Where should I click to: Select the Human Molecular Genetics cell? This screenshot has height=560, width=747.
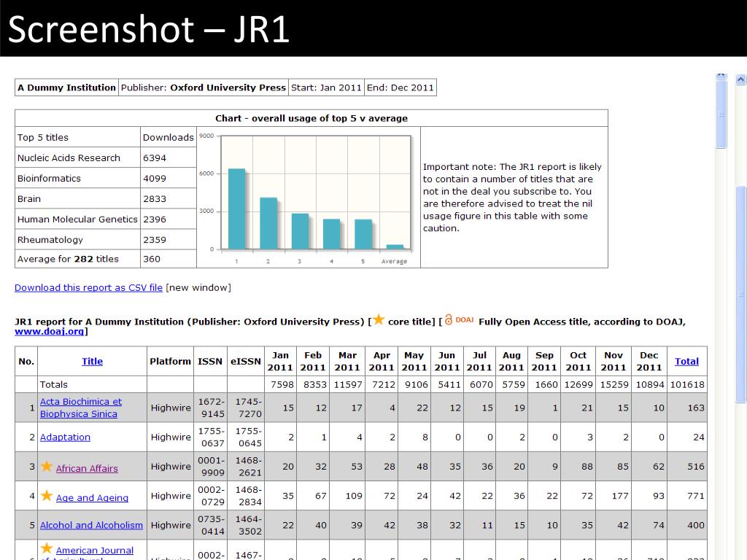[x=77, y=219]
